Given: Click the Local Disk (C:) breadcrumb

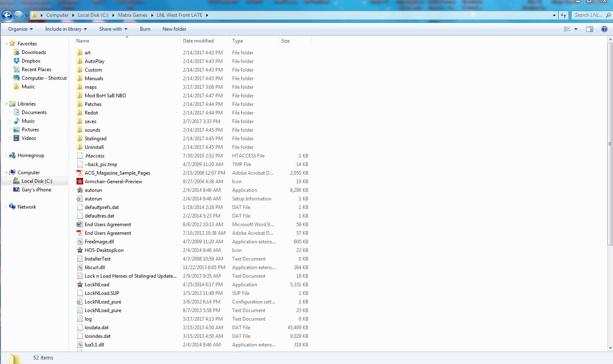Looking at the screenshot, I should pyautogui.click(x=93, y=15).
